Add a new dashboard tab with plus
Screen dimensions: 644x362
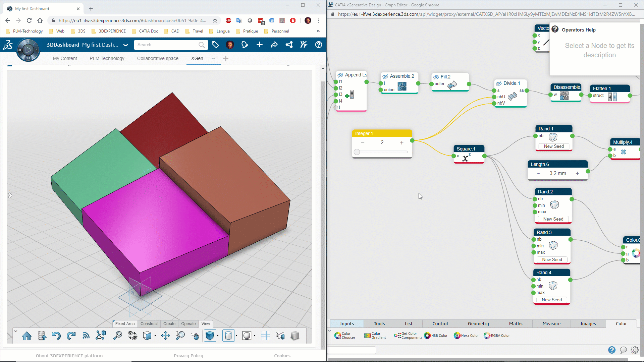point(226,58)
